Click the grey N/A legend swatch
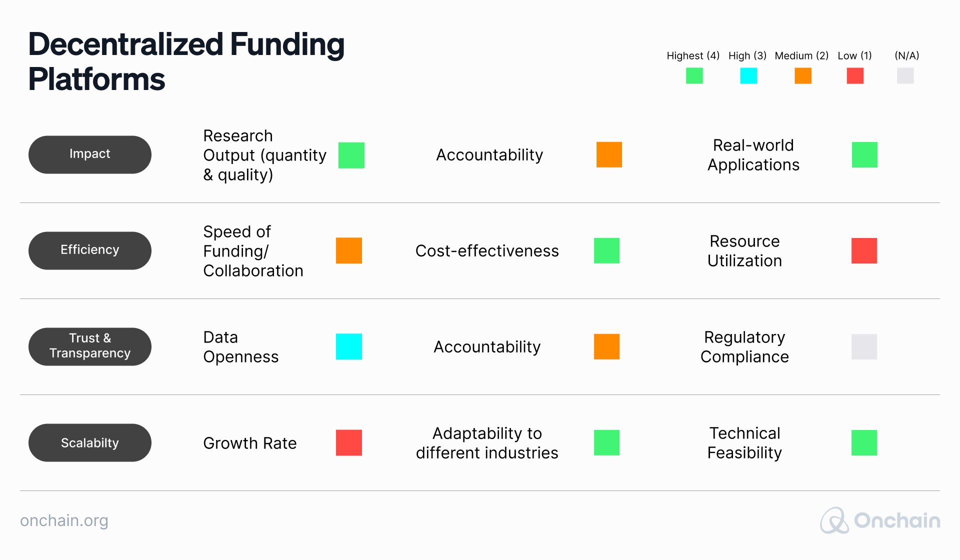The image size is (960, 560). 905,76
